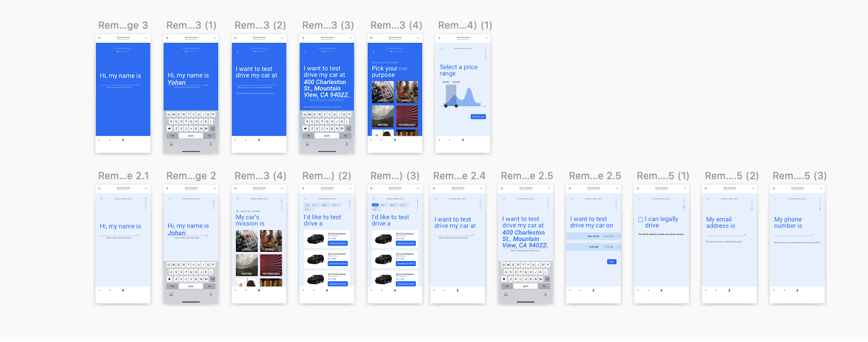
Task: Click share icon at bottom of Rem...) (3)
Action: coord(395,290)
